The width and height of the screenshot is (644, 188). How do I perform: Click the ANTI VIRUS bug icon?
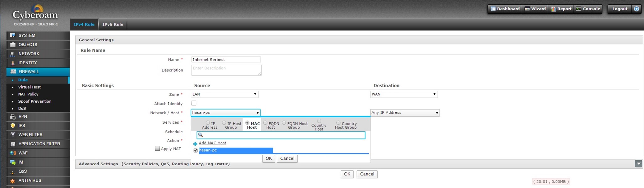point(13,181)
